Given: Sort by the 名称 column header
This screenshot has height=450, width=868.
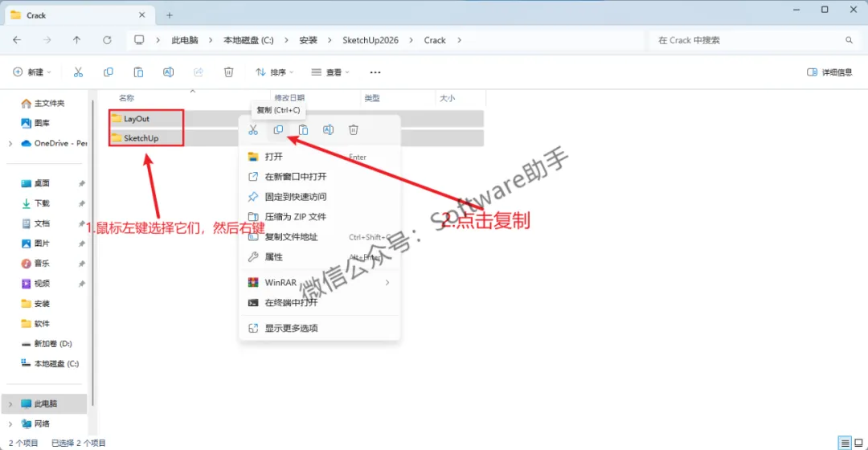Looking at the screenshot, I should tap(126, 98).
